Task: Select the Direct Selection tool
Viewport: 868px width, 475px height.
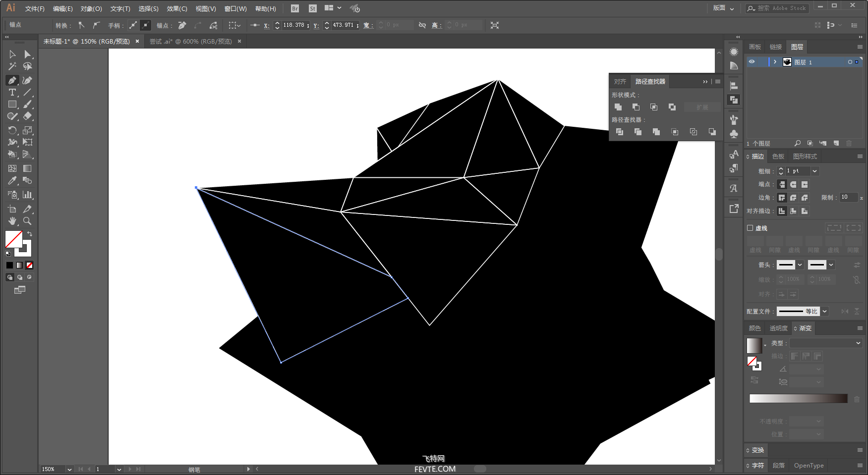Action: (x=28, y=54)
